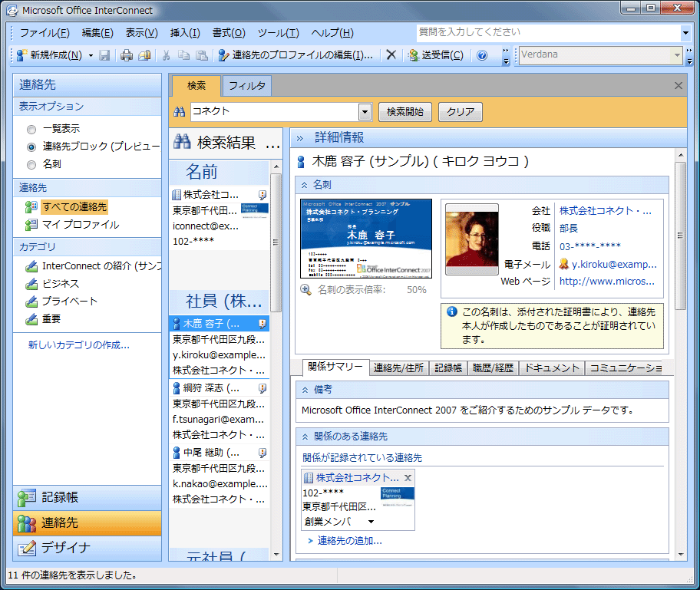This screenshot has width=700, height=590.
Task: Click 新しいカテゴリの作成... link
Action: coord(78,345)
